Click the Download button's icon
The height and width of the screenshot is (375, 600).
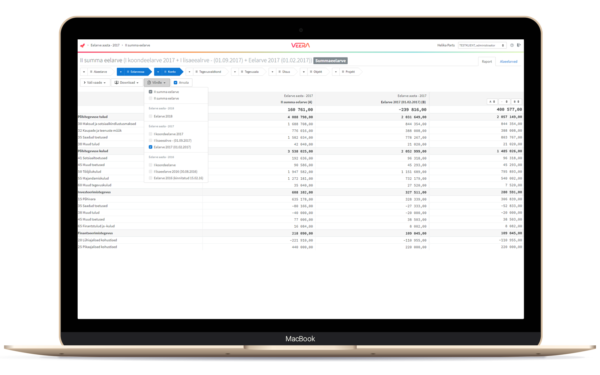pyautogui.click(x=116, y=83)
